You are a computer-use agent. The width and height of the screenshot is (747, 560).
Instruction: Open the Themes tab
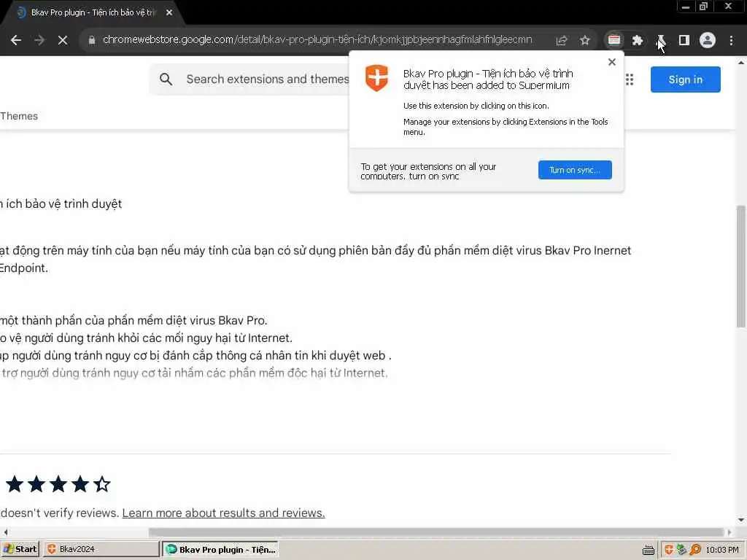tap(19, 116)
